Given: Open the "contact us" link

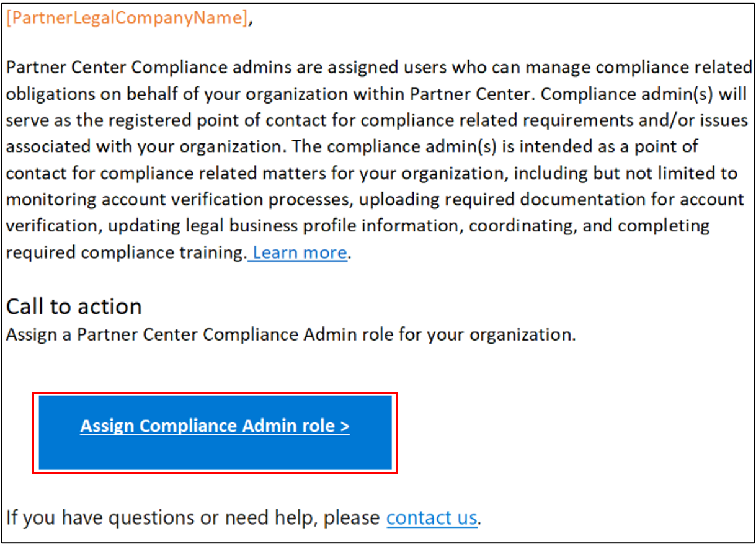Looking at the screenshot, I should tap(432, 517).
